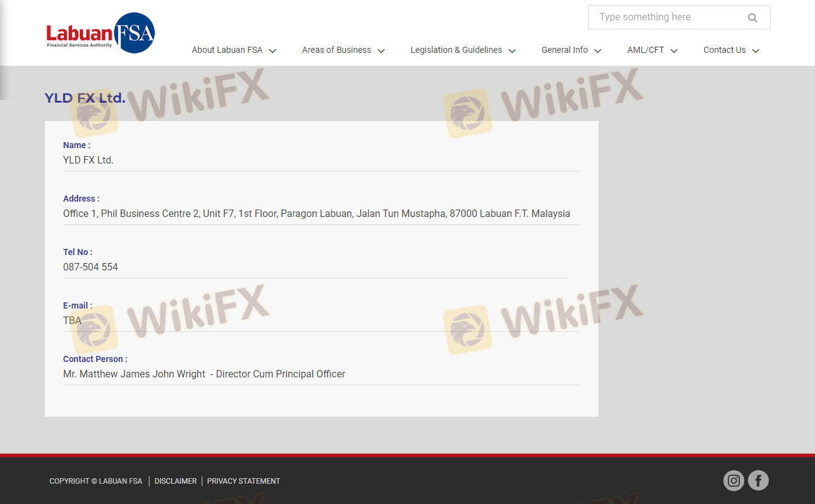Expand the chevron beside Areas of Business

pyautogui.click(x=381, y=51)
